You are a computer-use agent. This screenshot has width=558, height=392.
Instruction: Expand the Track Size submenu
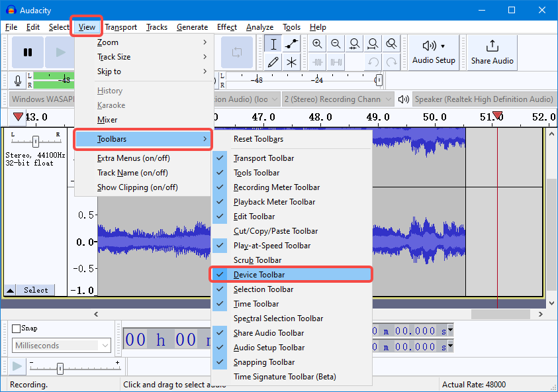(x=144, y=57)
